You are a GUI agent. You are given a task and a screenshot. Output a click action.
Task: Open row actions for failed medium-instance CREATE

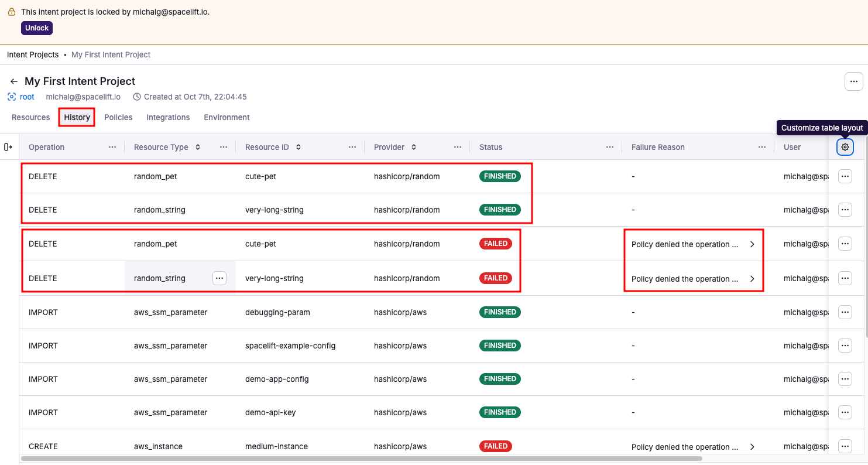[845, 446]
